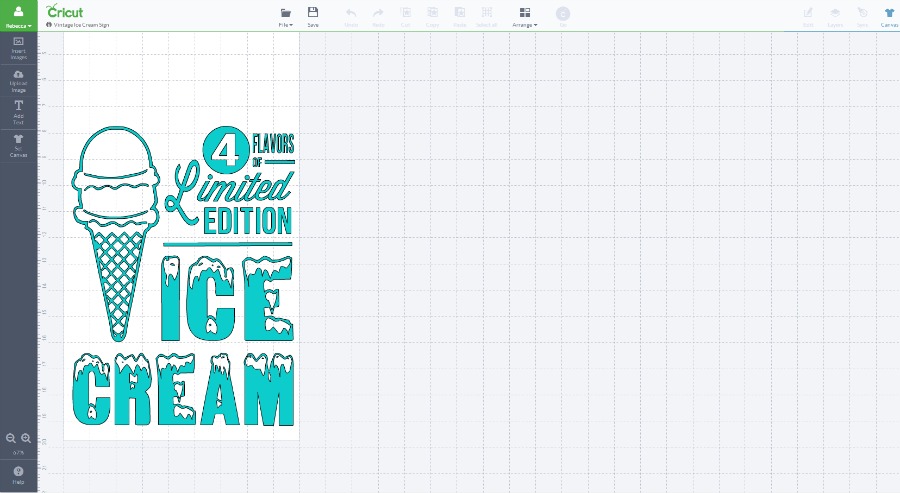Paste the copied object
The width and height of the screenshot is (900, 493).
click(x=460, y=17)
